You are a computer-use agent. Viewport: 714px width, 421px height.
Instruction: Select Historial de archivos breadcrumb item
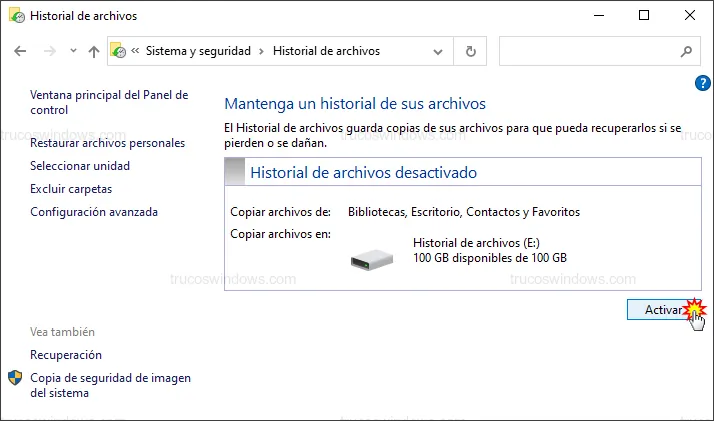tap(326, 51)
